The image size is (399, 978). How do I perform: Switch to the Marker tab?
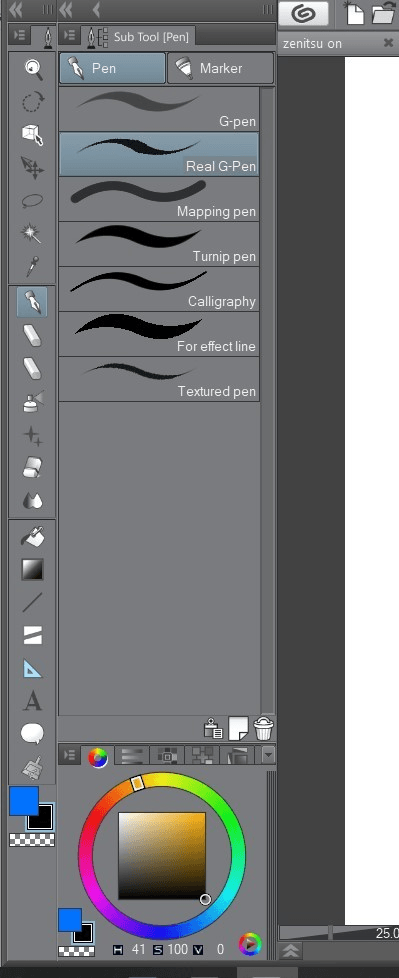tap(221, 68)
